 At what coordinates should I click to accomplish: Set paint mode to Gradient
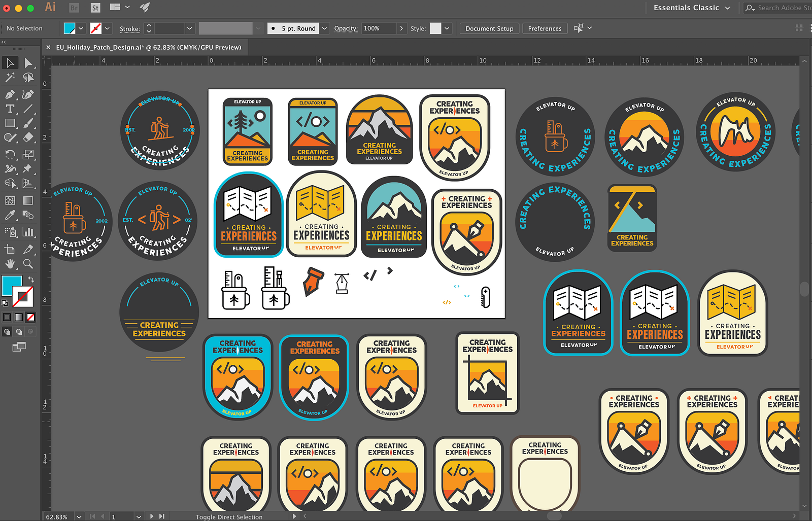point(19,317)
